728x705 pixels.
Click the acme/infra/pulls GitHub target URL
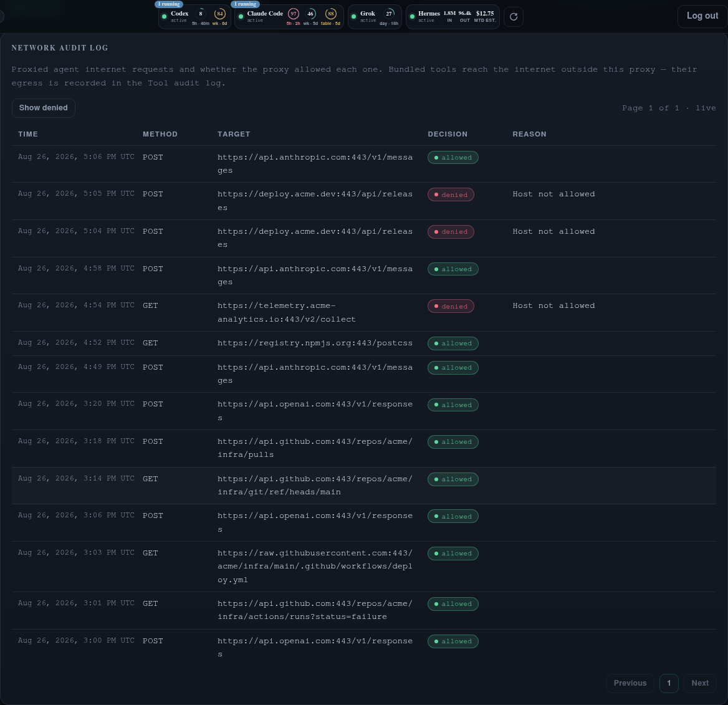click(x=315, y=448)
